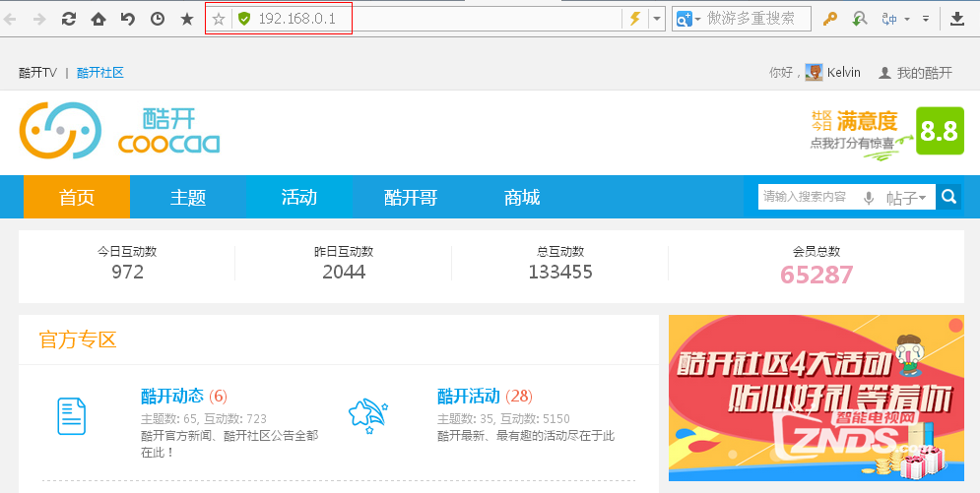
Task: Open the translate icon dropdown arrow
Action: click(x=907, y=20)
